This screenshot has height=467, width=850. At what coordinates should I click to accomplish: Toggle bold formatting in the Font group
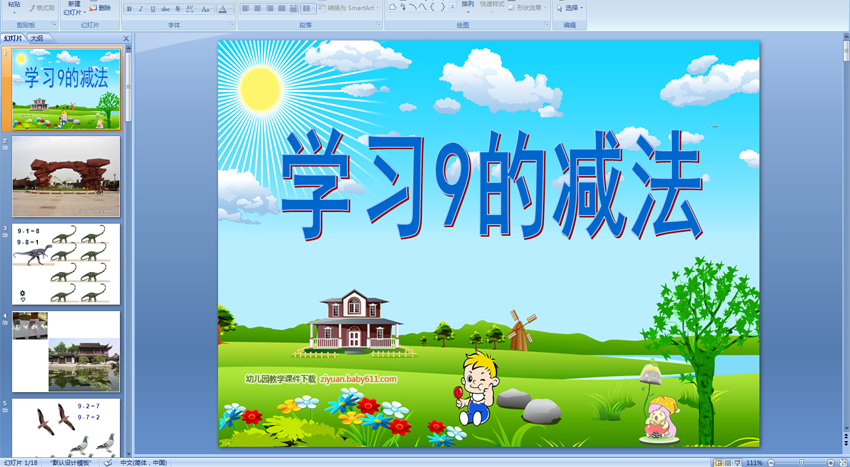pyautogui.click(x=129, y=9)
